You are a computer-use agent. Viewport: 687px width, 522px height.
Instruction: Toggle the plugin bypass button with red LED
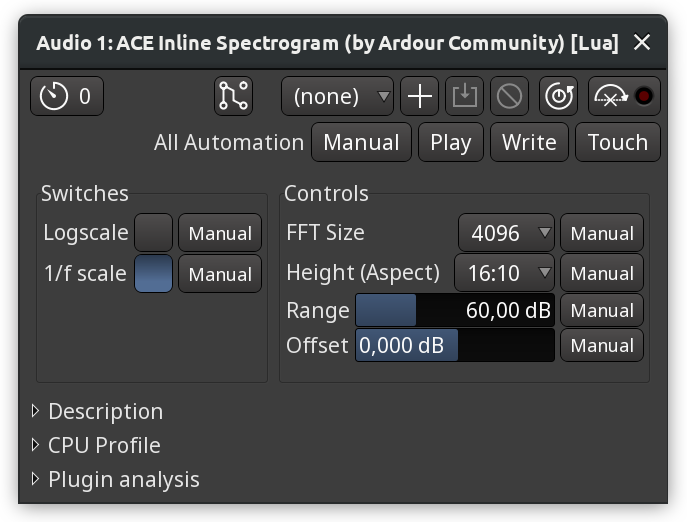pos(624,96)
